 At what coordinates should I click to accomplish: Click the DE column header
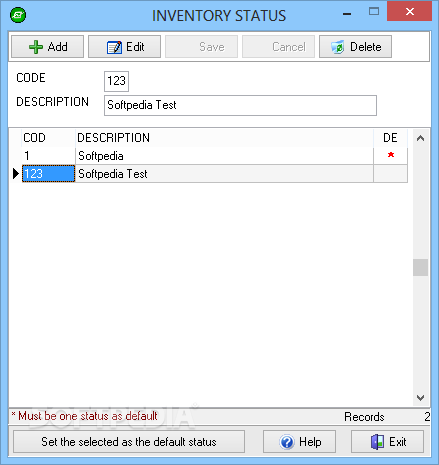point(390,138)
